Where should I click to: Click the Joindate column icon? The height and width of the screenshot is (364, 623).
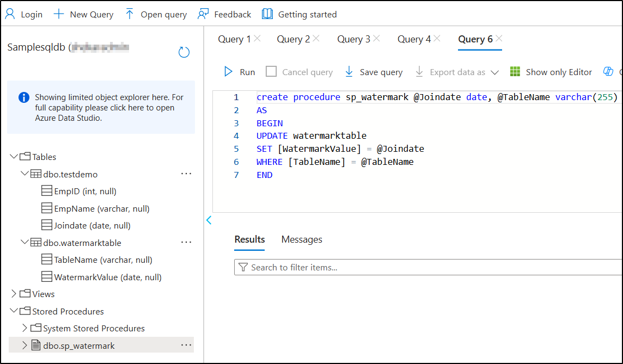[47, 225]
